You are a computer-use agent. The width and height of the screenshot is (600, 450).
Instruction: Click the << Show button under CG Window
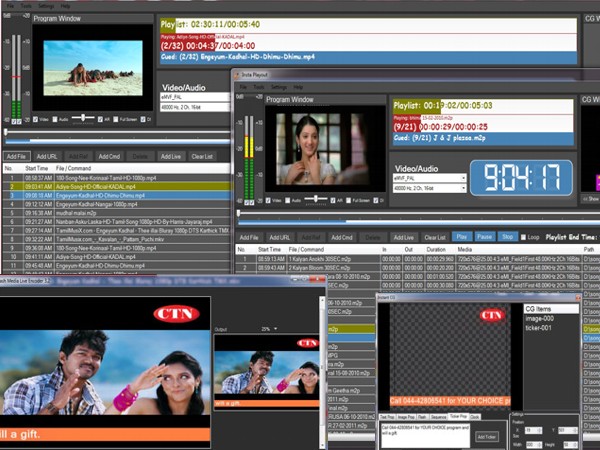[x=590, y=199]
